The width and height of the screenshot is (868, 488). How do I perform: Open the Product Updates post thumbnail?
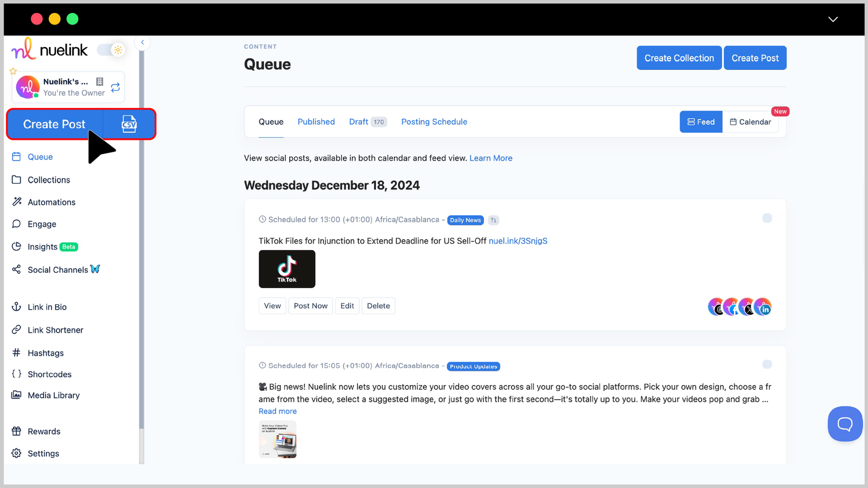(277, 439)
